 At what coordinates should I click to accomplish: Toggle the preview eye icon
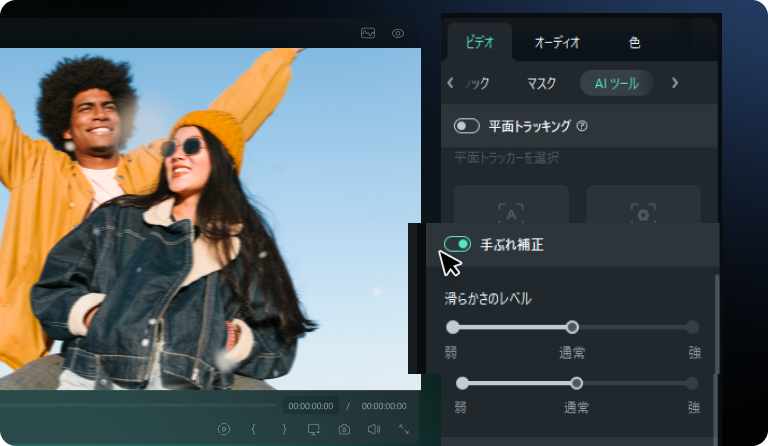[398, 33]
